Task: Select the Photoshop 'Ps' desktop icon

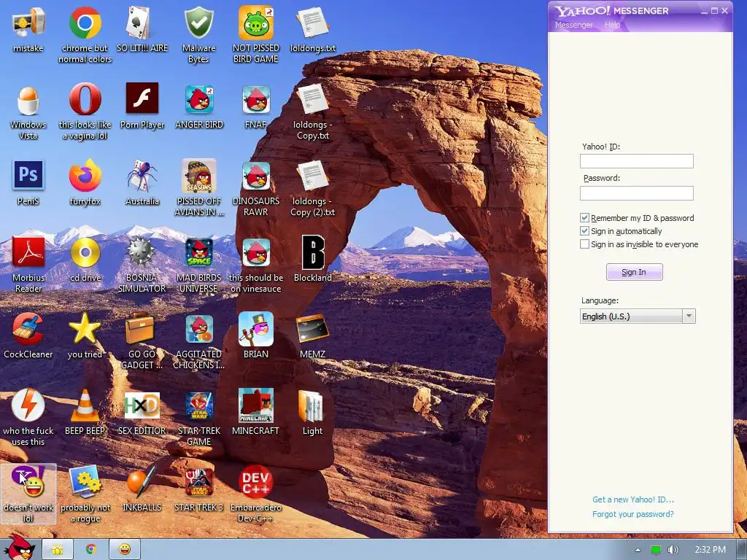Action: point(28,175)
